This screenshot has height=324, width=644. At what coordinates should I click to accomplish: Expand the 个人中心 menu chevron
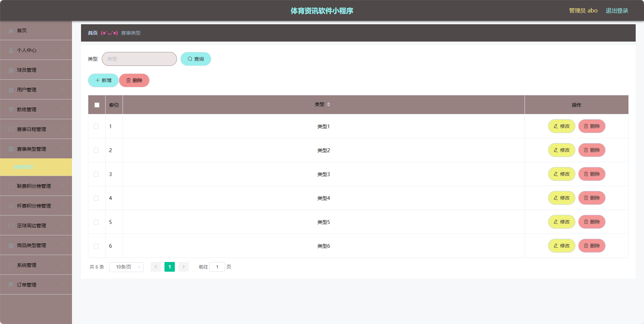pyautogui.click(x=63, y=50)
